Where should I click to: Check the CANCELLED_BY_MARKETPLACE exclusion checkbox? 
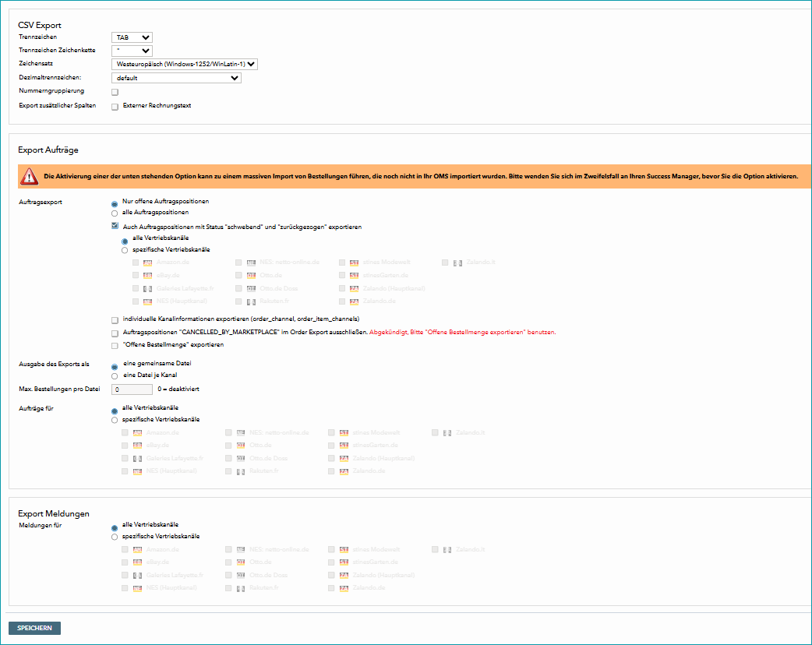(115, 333)
